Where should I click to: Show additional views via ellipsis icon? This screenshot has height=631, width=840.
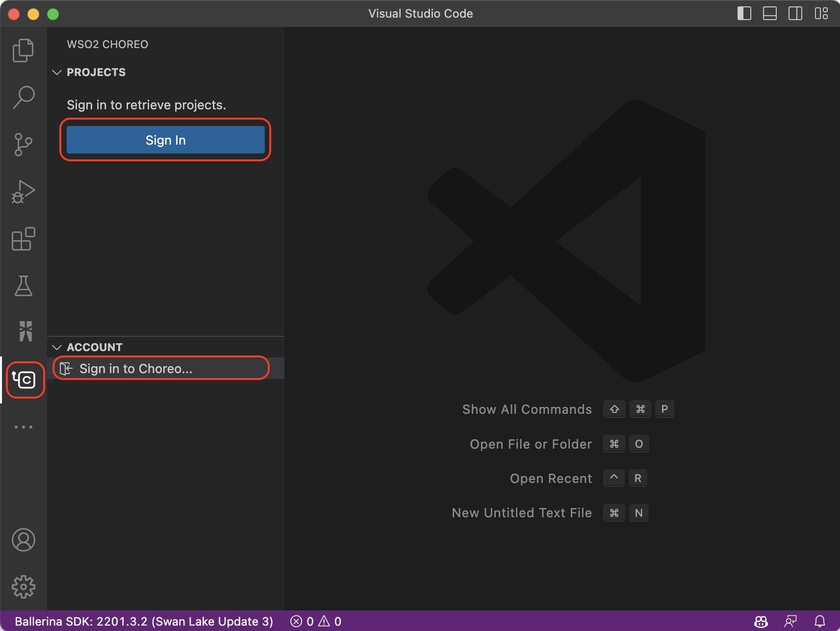tap(23, 427)
